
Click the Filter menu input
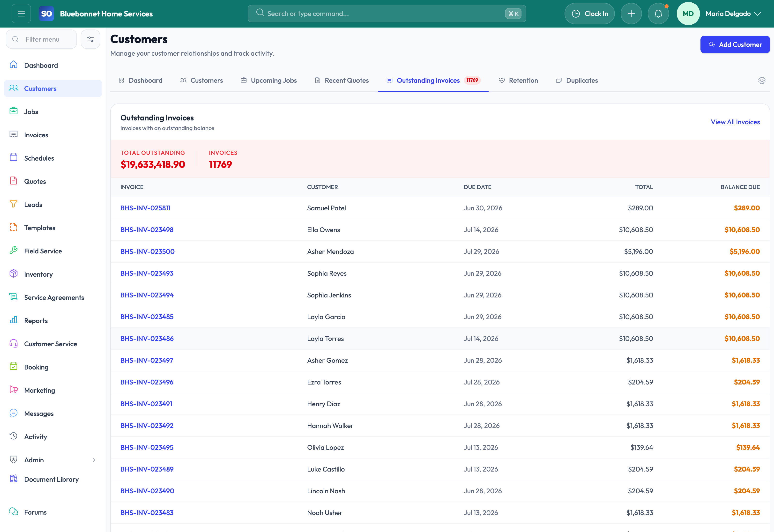41,39
